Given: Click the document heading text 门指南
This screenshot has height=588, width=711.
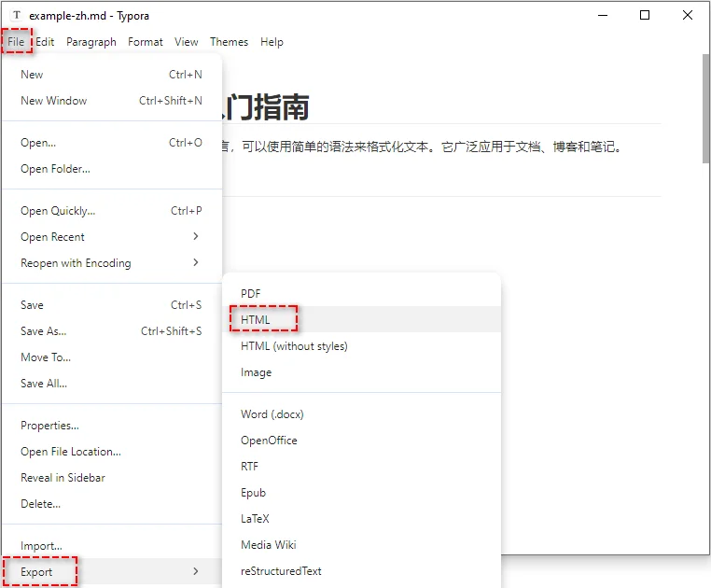Looking at the screenshot, I should pos(266,107).
